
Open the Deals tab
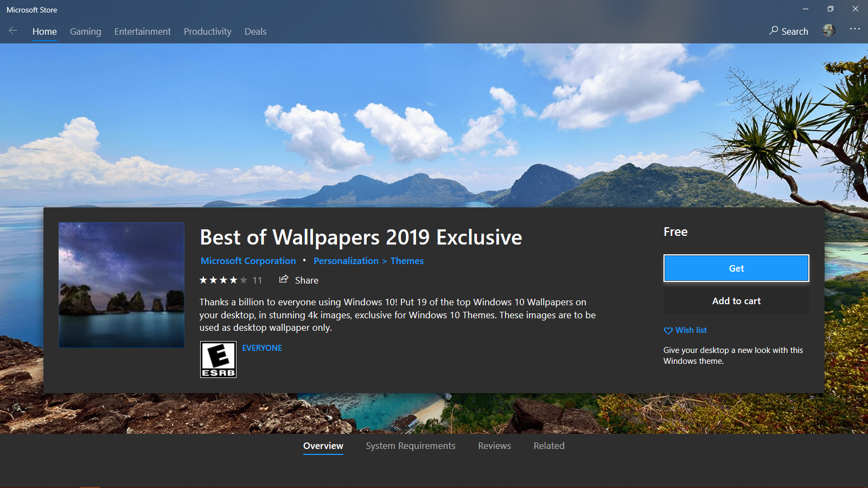click(x=255, y=31)
